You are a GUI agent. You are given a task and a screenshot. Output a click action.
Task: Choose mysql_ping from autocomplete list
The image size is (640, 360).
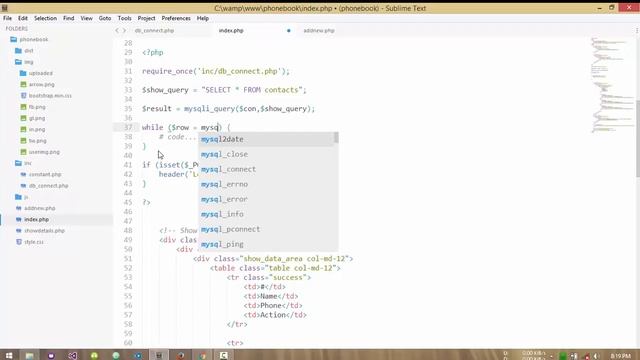[x=268, y=244]
